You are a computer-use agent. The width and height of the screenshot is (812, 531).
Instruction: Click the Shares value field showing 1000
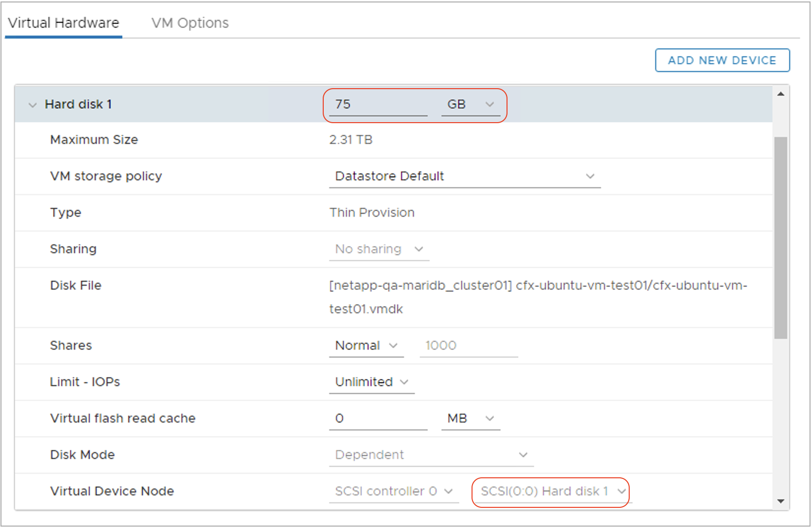coord(468,346)
